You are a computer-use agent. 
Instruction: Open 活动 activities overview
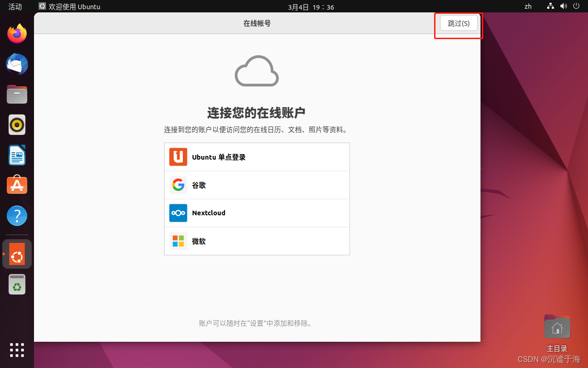[x=15, y=6]
